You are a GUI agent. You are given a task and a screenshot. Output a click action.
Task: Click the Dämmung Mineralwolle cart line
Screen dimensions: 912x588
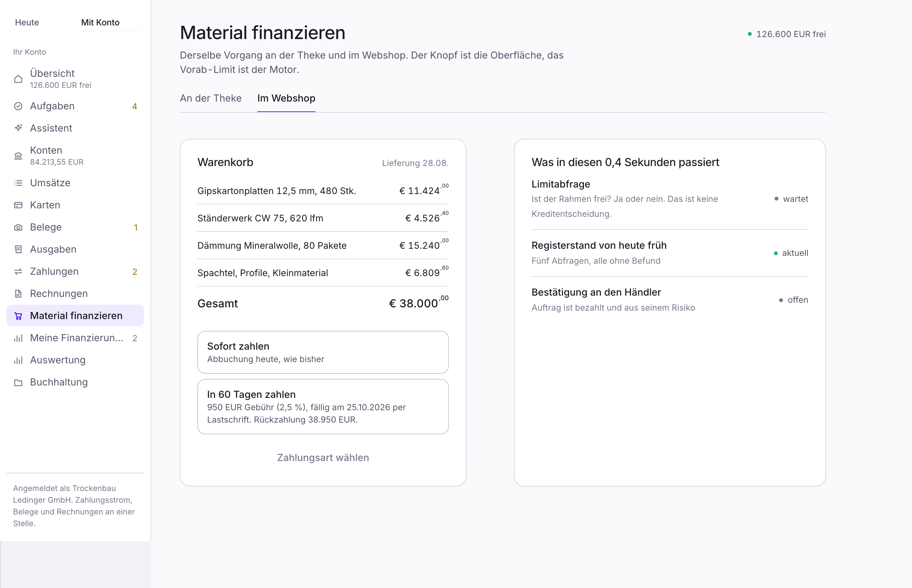[x=323, y=245]
